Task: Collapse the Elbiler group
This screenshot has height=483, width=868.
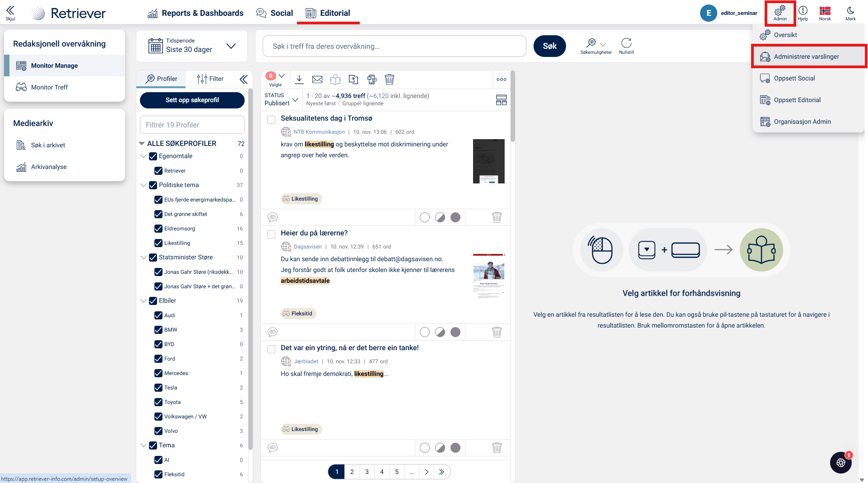Action: [144, 301]
